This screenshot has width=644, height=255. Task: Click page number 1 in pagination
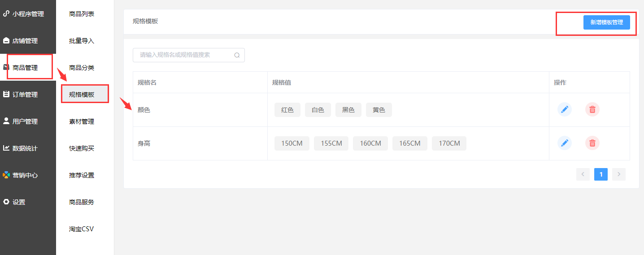[x=601, y=174]
